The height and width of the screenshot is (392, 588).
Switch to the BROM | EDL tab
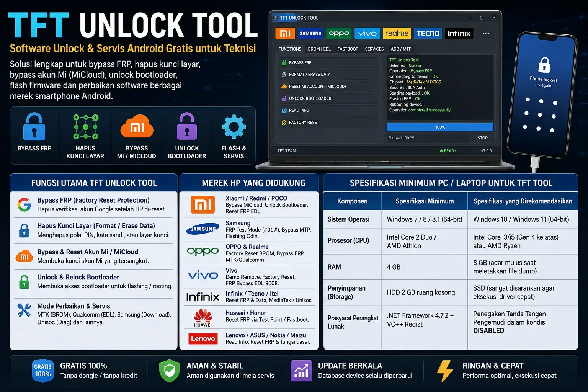[x=319, y=49]
